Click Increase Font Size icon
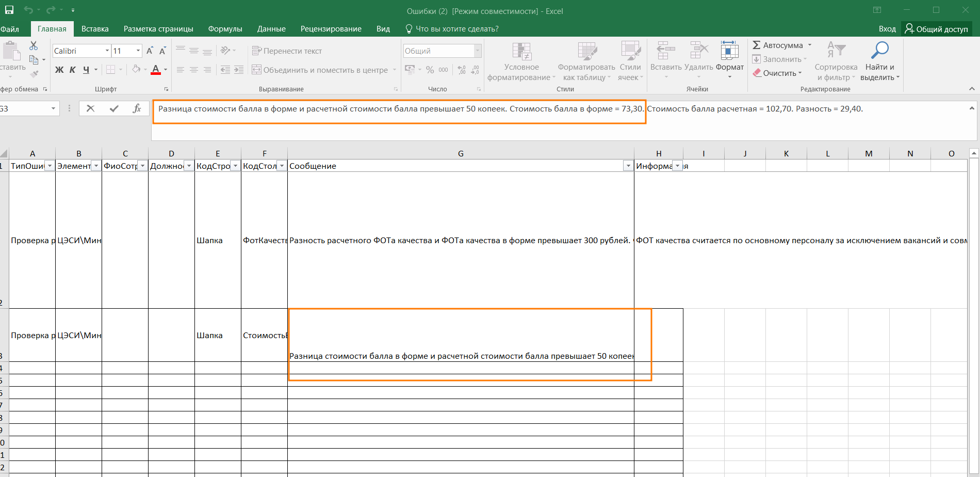 (x=150, y=51)
